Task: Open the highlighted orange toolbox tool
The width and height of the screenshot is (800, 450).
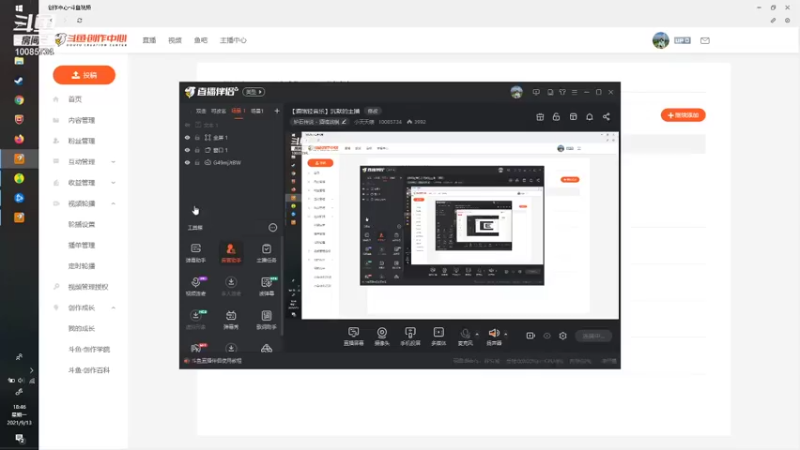Action: tap(231, 253)
